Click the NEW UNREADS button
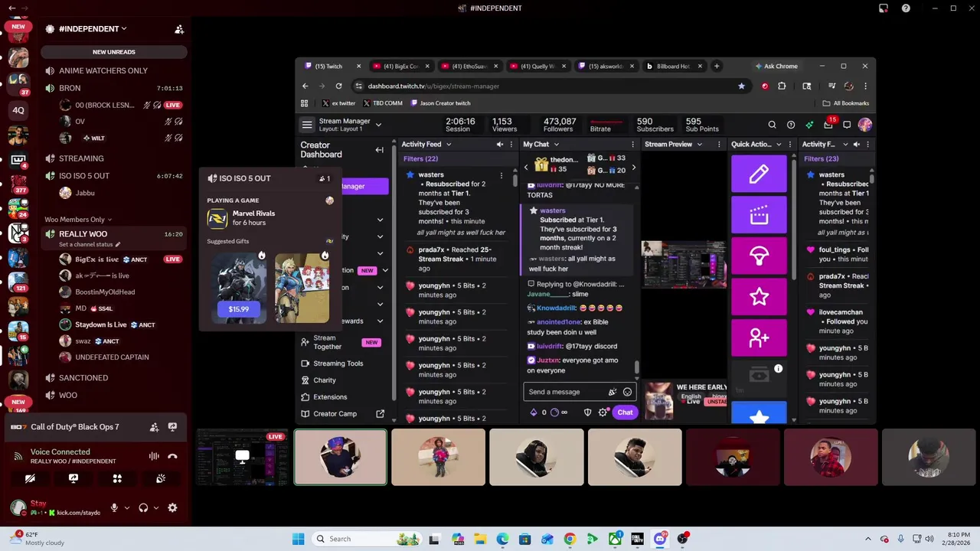 (113, 52)
